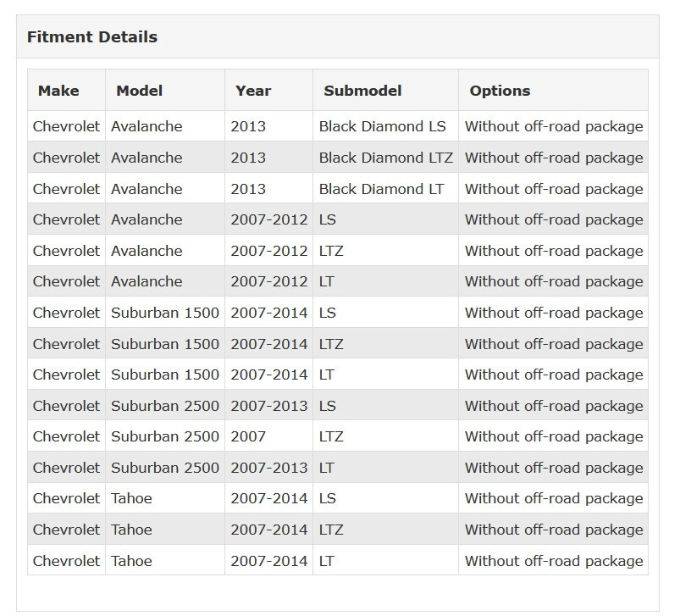The height and width of the screenshot is (616, 680).
Task: Select the Make column header
Action: click(x=66, y=90)
